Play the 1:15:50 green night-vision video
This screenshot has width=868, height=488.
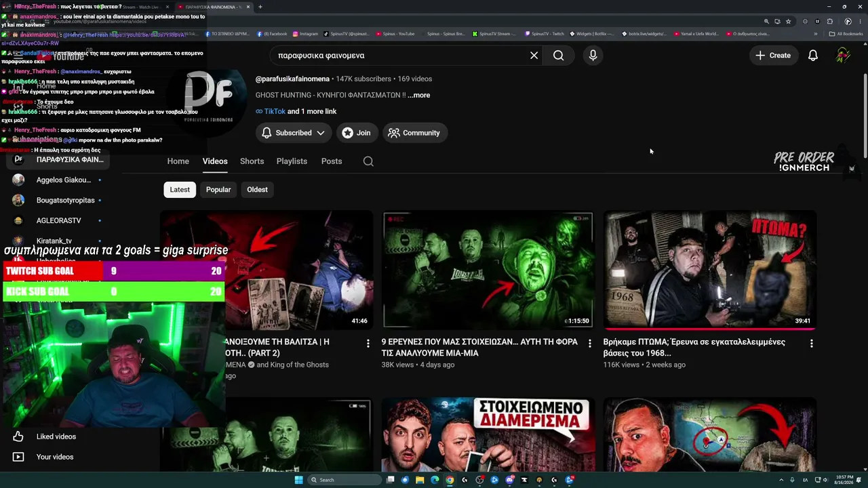tap(488, 270)
